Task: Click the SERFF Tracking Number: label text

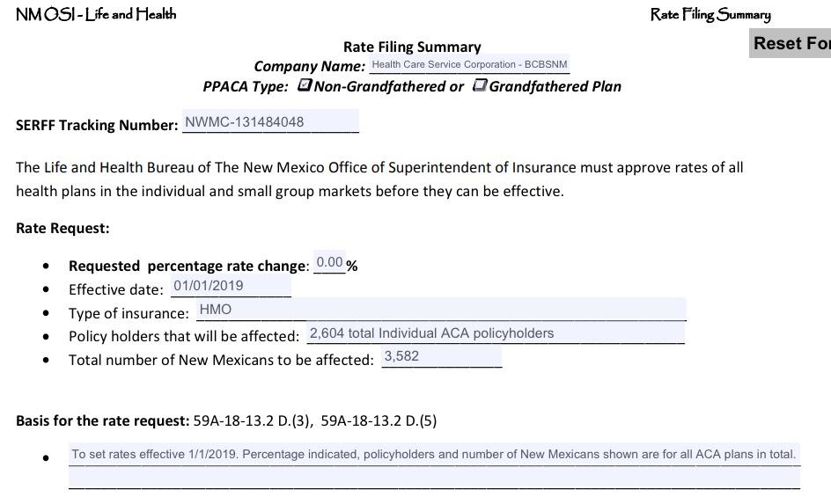Action: 97,125
